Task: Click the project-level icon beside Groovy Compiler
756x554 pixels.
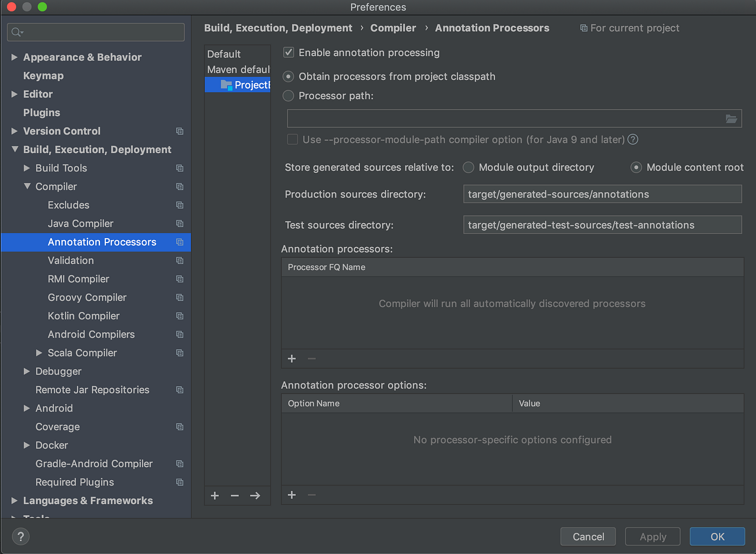Action: click(x=180, y=298)
